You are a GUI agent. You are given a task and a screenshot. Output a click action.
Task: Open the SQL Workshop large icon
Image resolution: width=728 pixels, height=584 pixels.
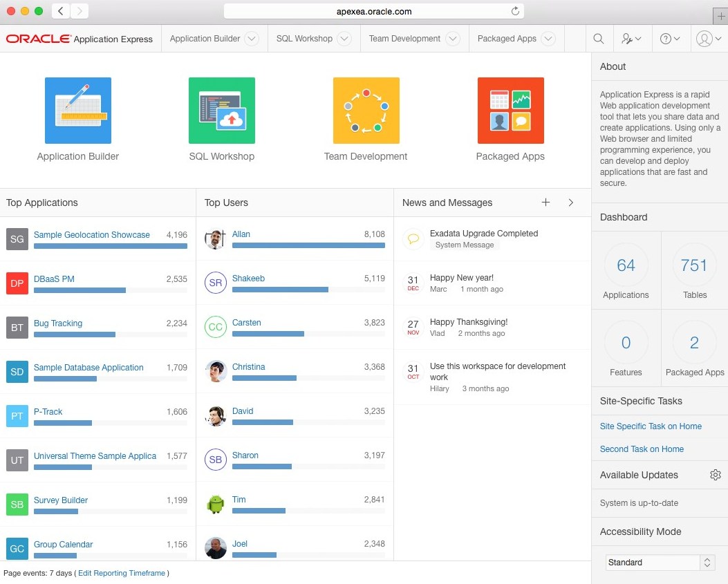(222, 111)
